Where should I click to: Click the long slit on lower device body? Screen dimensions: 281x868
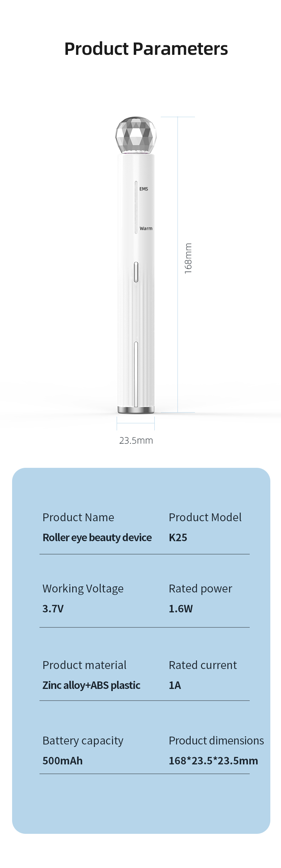pos(136,374)
